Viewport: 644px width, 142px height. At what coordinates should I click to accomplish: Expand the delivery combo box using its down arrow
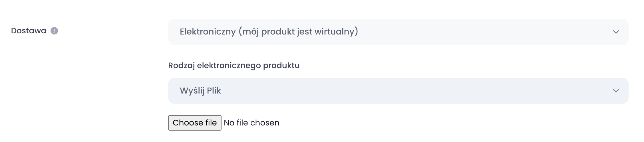[x=616, y=32]
